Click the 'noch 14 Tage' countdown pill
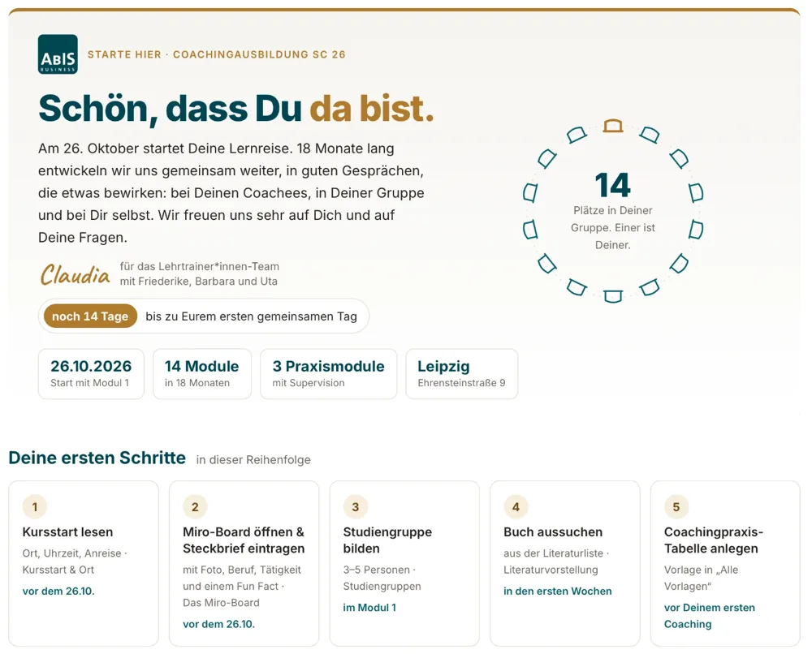812x654 pixels. (90, 316)
